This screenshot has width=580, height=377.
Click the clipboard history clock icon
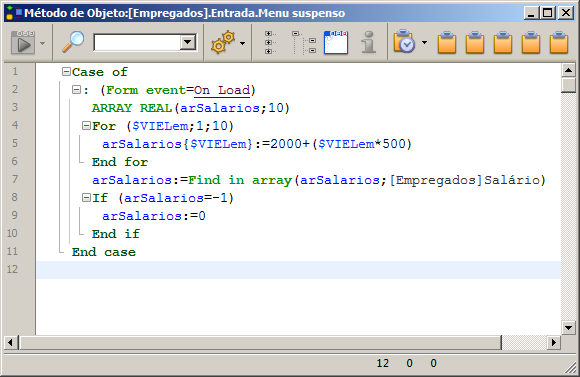pos(404,41)
